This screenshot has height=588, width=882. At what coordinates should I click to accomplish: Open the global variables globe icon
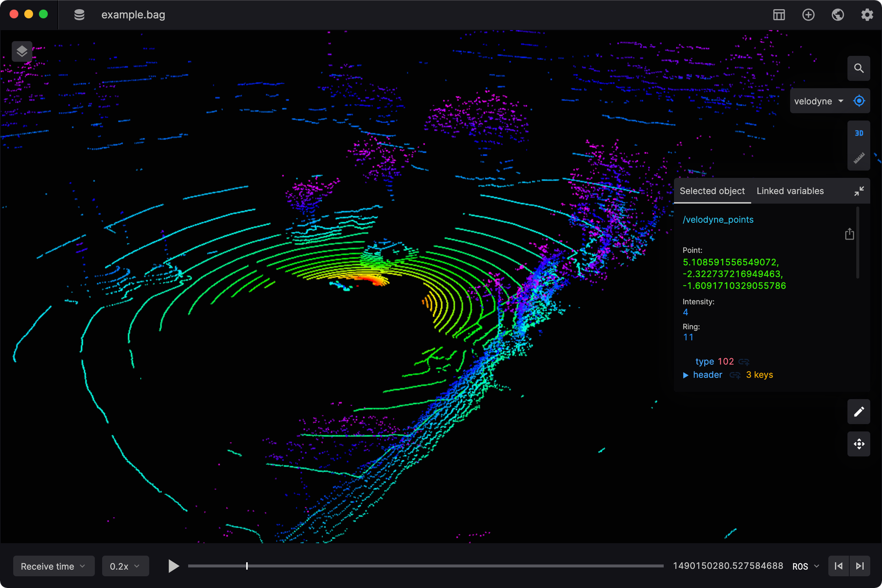click(x=837, y=15)
